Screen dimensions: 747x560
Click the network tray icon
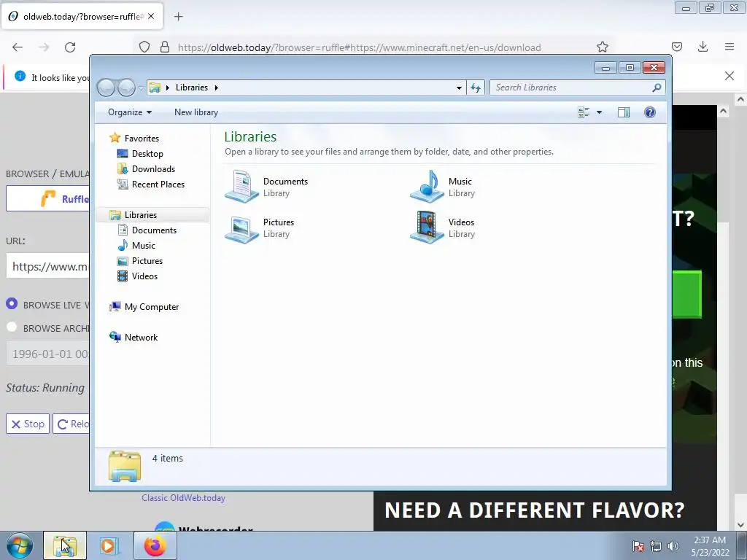[656, 546]
